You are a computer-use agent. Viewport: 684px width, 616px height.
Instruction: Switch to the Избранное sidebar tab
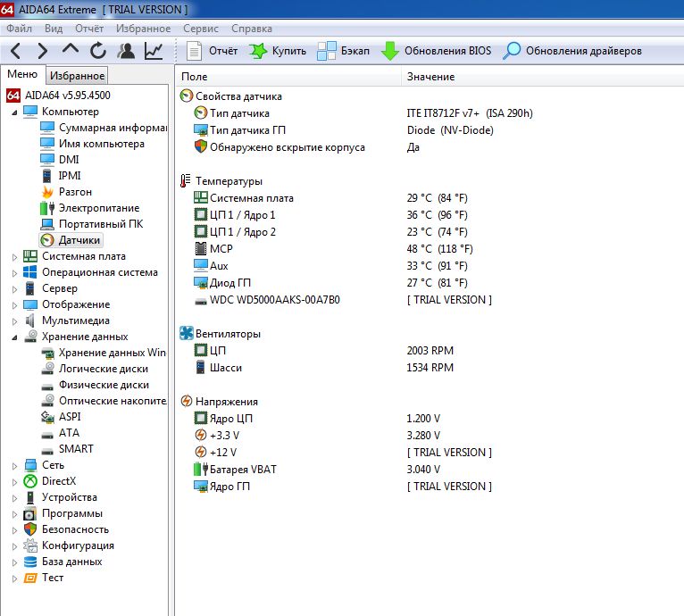point(77,76)
